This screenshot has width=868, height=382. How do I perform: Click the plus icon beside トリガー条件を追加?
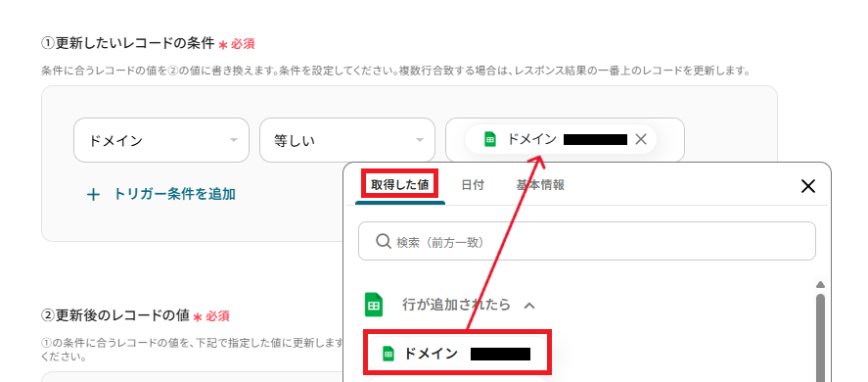tap(94, 195)
